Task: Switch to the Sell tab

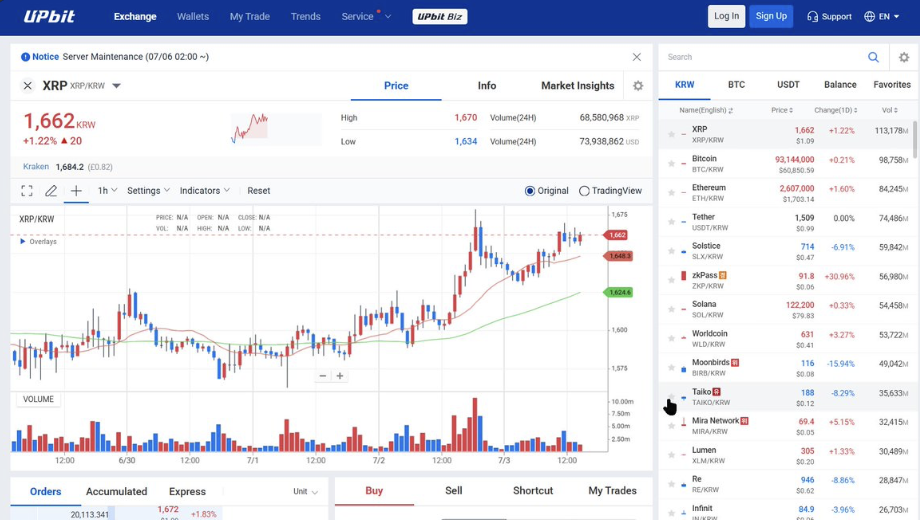Action: pos(454,491)
